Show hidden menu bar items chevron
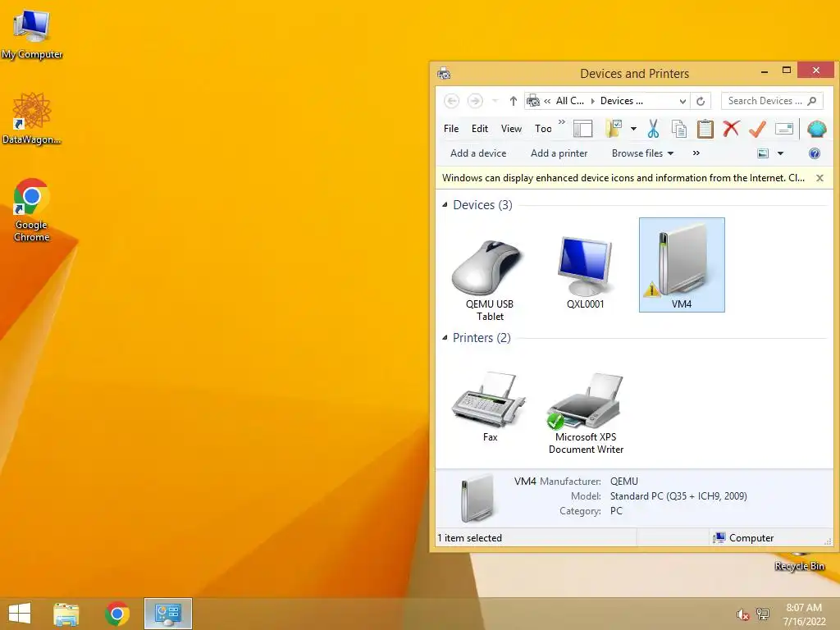 click(561, 123)
